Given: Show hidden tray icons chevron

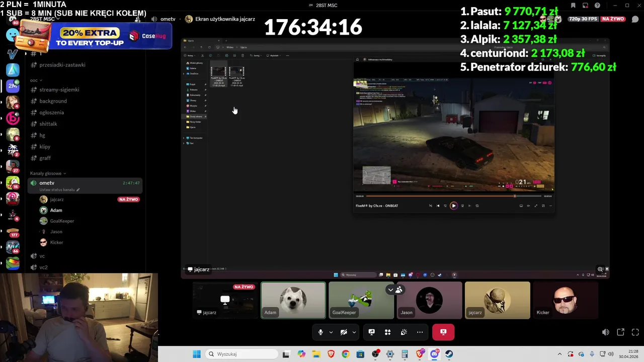Looking at the screenshot, I should pyautogui.click(x=560, y=354).
